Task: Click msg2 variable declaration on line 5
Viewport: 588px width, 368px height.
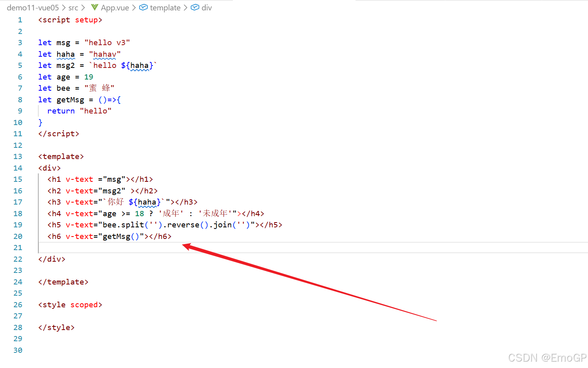Action: coord(66,66)
